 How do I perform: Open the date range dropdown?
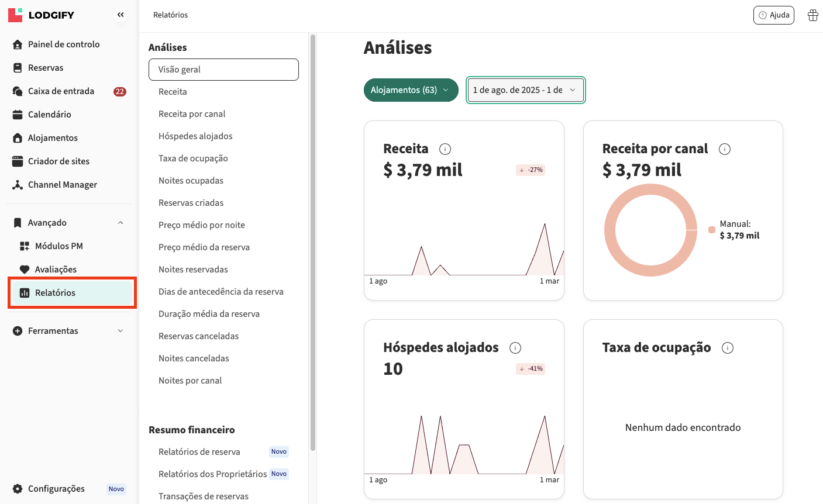click(525, 90)
